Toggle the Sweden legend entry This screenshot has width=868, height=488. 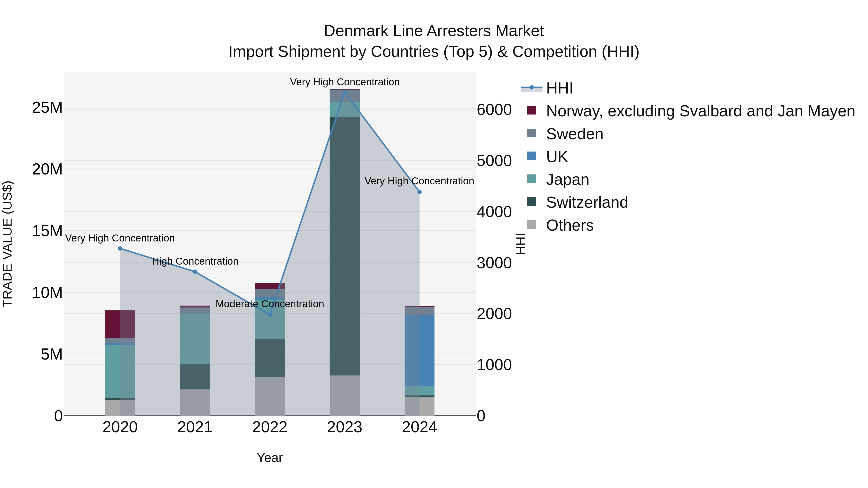(x=565, y=134)
